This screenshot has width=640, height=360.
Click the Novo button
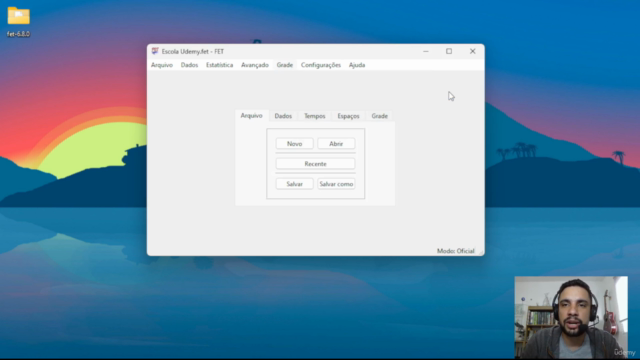[x=294, y=144]
